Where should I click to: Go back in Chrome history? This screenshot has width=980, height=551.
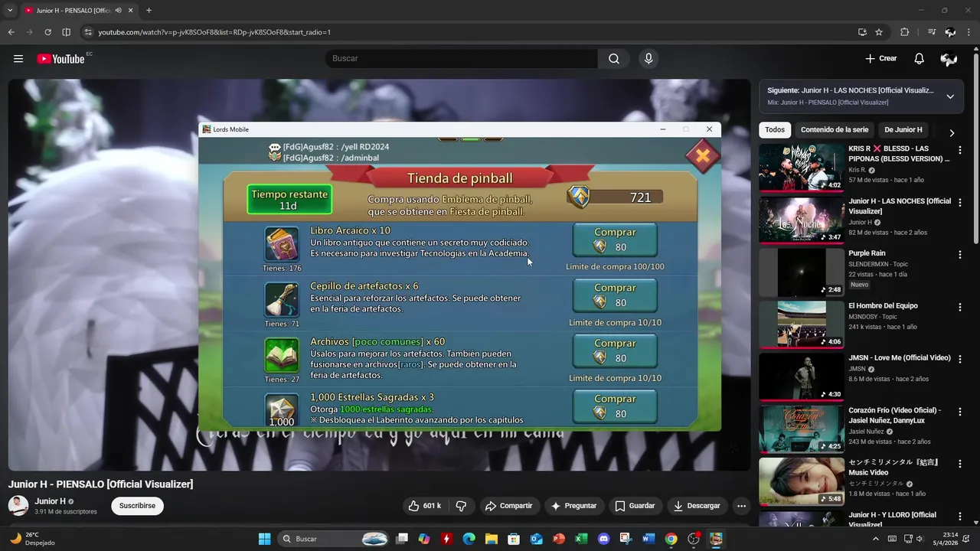(x=11, y=32)
